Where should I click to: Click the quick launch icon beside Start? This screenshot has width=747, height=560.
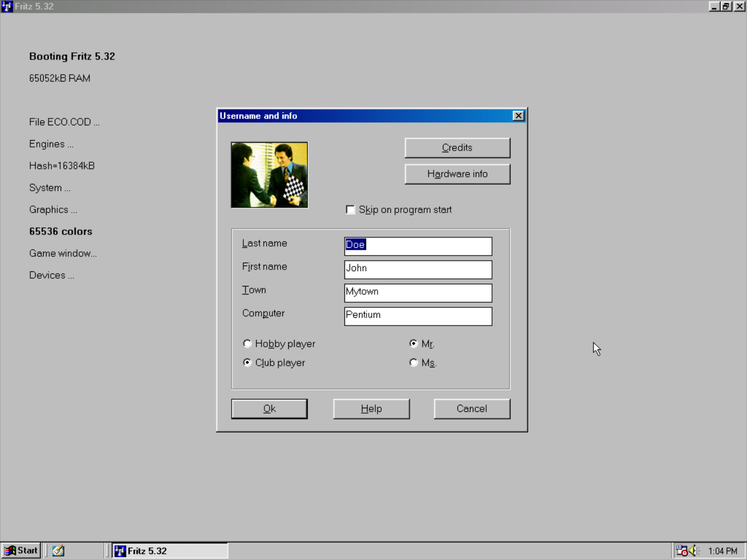[x=58, y=551]
